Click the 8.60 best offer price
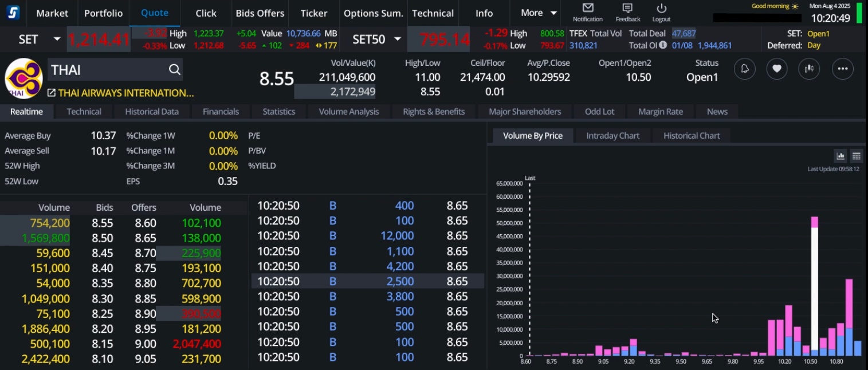Viewport: 868px width, 370px height. pyautogui.click(x=145, y=223)
